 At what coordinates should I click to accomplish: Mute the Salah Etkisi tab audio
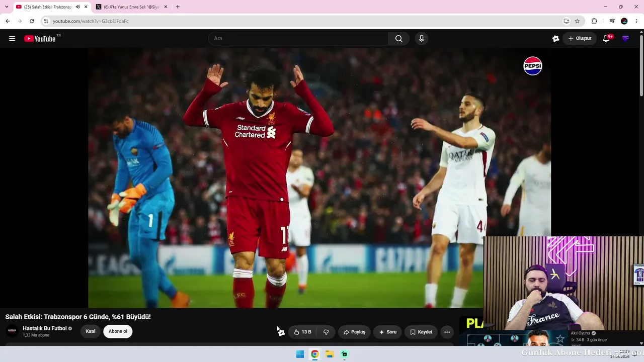tap(77, 7)
